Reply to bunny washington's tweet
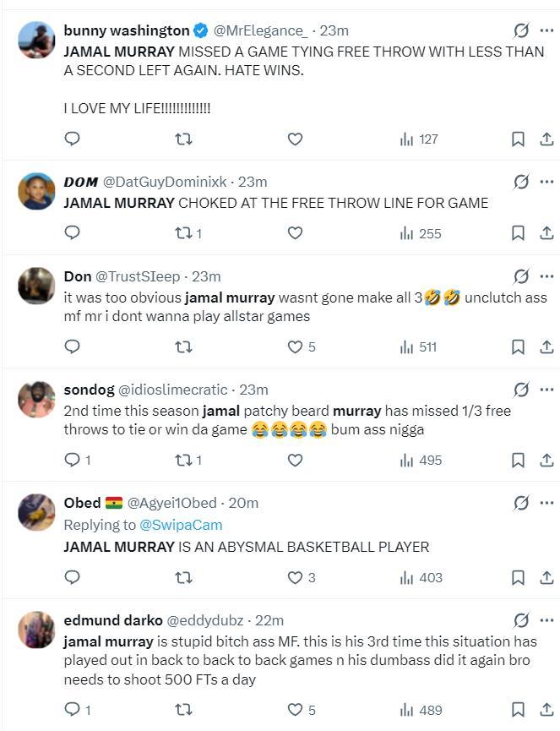Image resolution: width=560 pixels, height=731 pixels. (73, 139)
